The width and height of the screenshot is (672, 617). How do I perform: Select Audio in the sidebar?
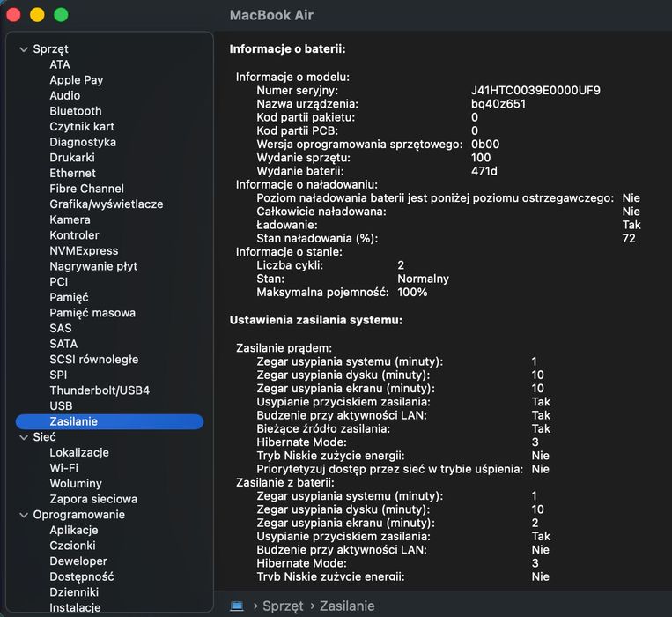tap(64, 95)
